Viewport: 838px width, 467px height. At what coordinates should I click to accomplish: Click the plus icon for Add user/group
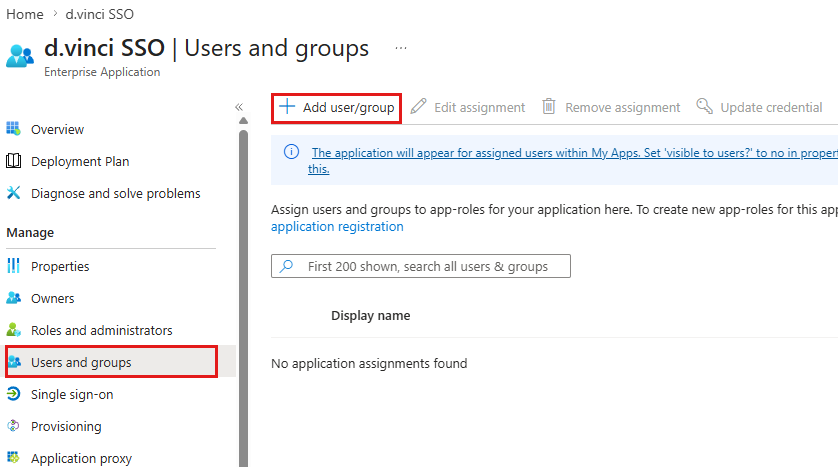point(287,106)
